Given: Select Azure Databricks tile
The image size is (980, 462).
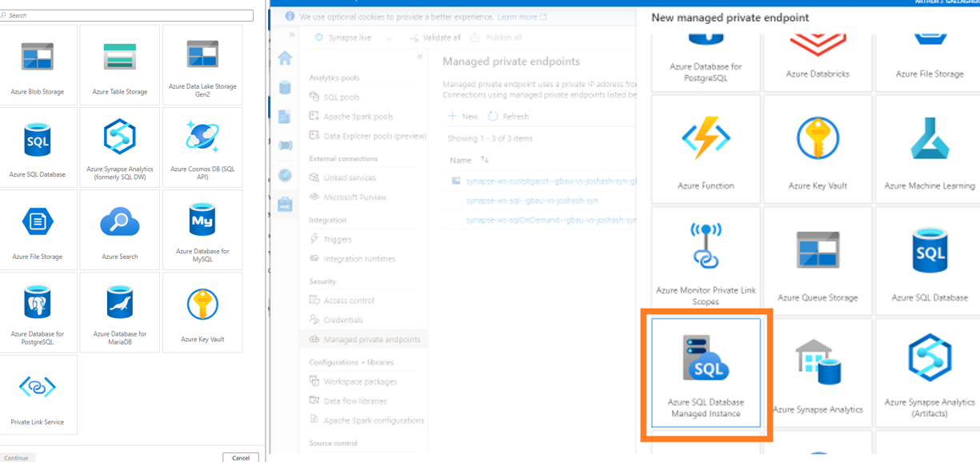Looking at the screenshot, I should pos(818,62).
